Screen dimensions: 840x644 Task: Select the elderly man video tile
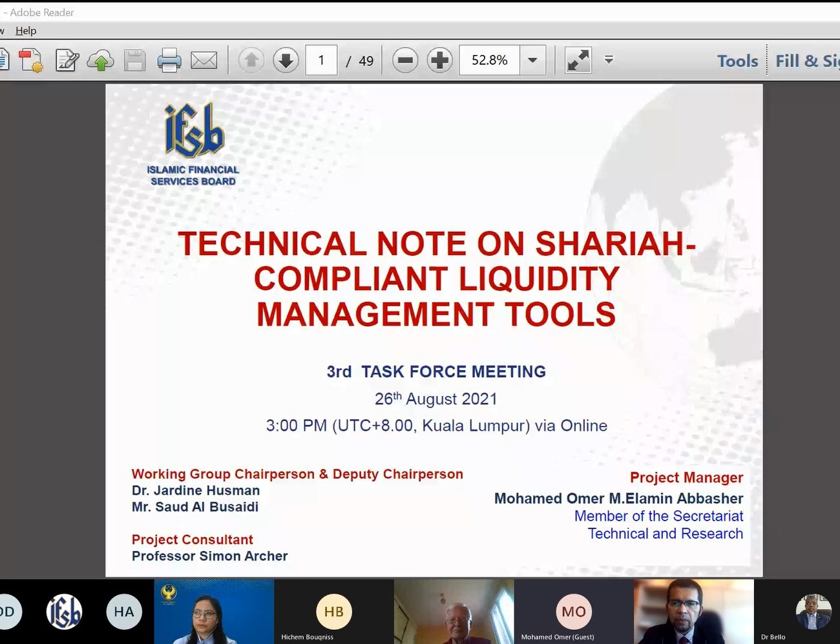454,612
